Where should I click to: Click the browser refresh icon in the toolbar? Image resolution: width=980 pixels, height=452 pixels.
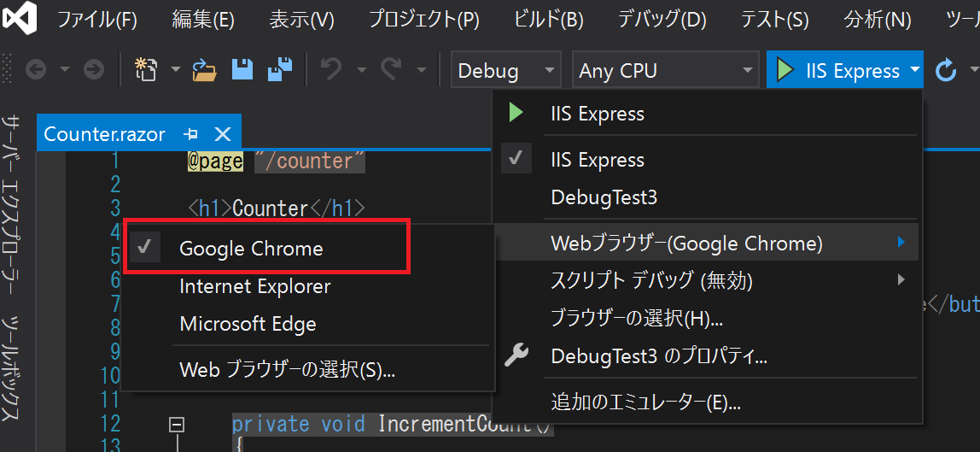tap(946, 70)
